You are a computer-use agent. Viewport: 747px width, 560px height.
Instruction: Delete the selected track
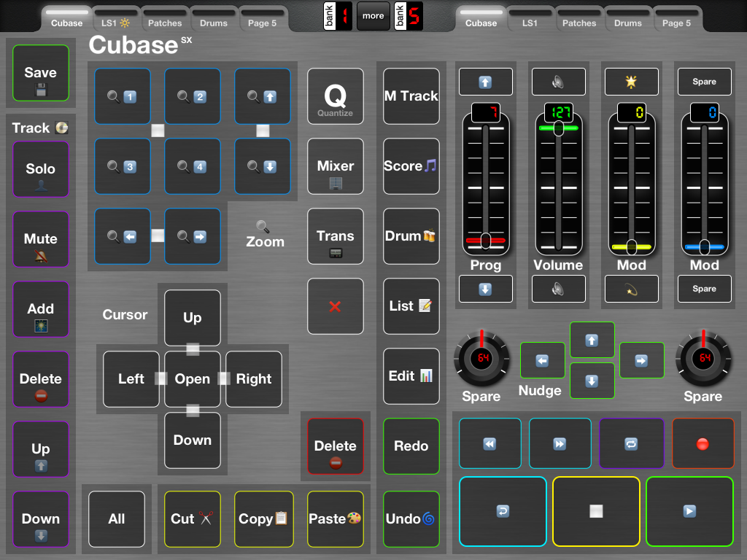coord(41,379)
